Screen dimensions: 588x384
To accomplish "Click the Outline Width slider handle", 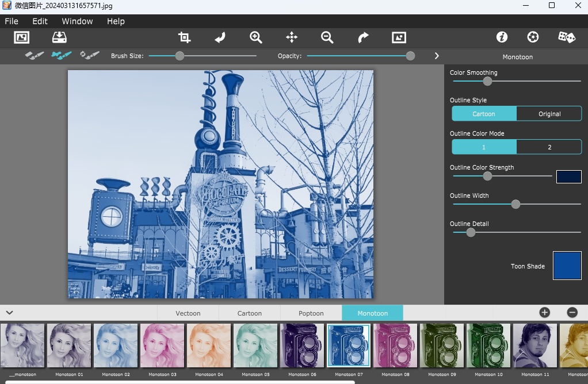I will point(516,204).
